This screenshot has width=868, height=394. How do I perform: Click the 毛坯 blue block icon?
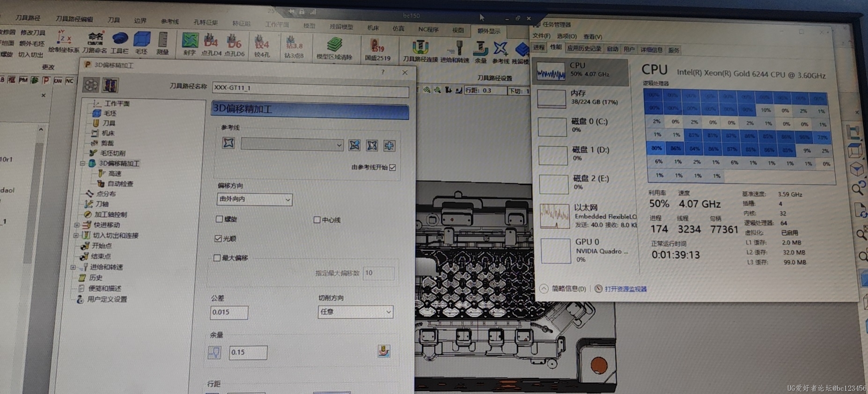(x=142, y=39)
